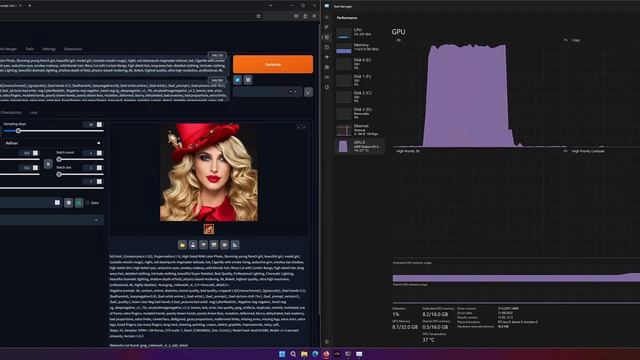Click the browser bookmark star icon
The width and height of the screenshot is (640, 360).
(258, 16)
